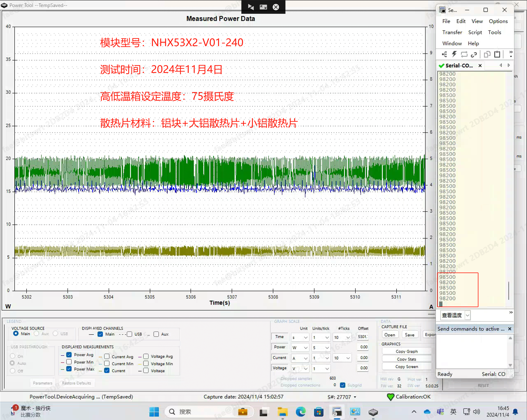Uncheck the Subgrid checkbox

tap(343, 385)
